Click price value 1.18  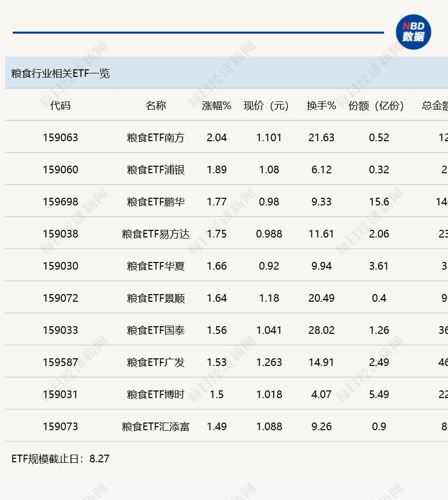pyautogui.click(x=269, y=298)
